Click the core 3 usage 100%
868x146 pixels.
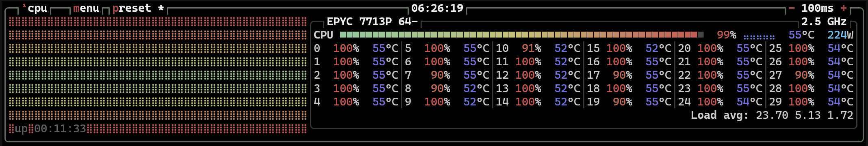pos(346,88)
